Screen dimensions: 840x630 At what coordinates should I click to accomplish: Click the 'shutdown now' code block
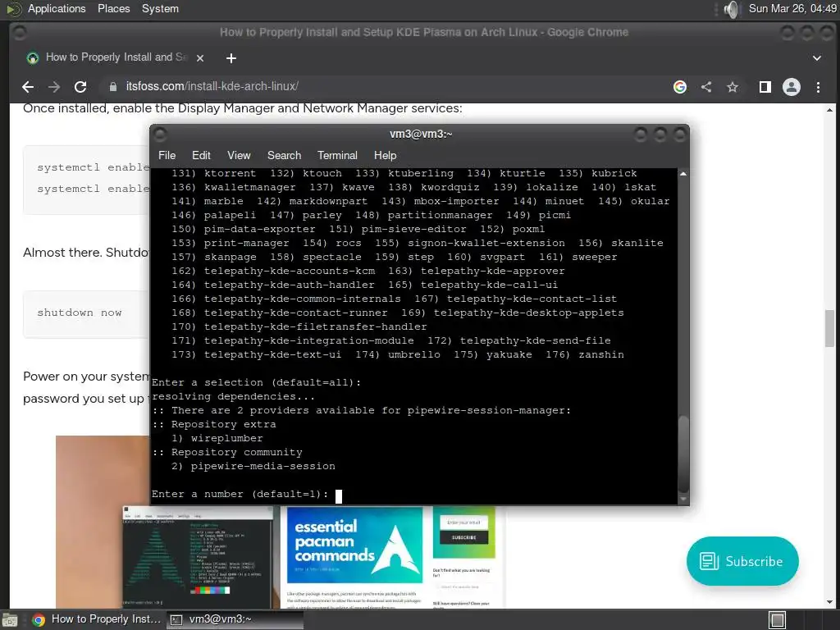tap(85, 313)
